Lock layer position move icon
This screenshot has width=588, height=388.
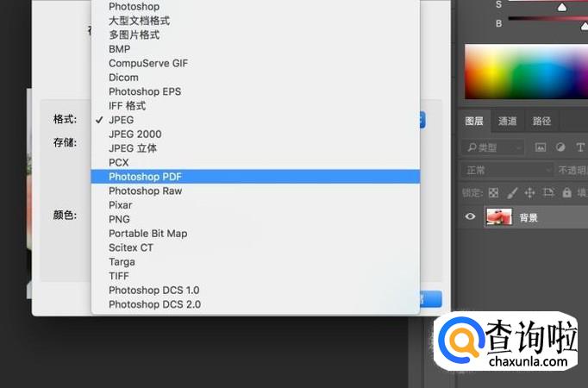point(529,192)
